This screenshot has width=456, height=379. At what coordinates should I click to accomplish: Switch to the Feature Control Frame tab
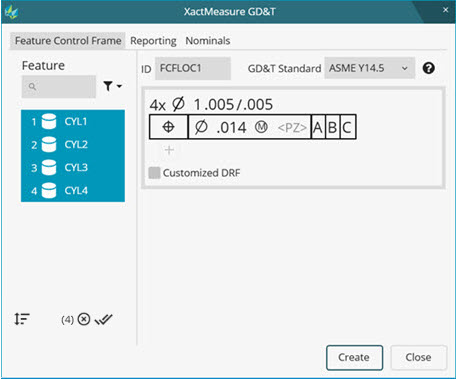point(68,41)
